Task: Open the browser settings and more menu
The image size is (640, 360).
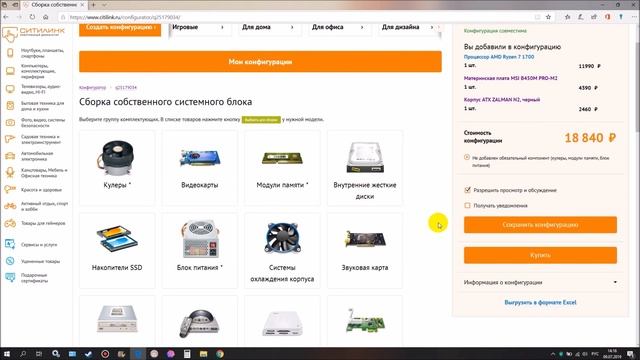Action: tap(633, 17)
